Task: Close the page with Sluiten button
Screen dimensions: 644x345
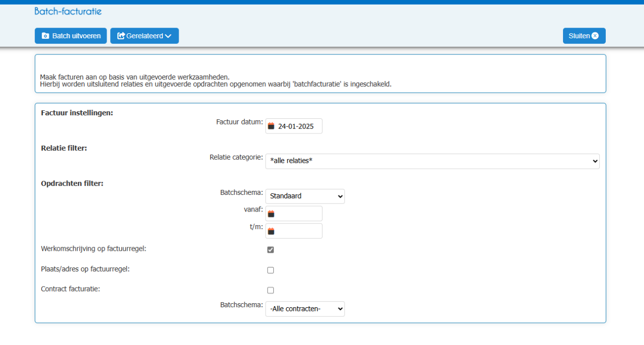Action: point(584,36)
